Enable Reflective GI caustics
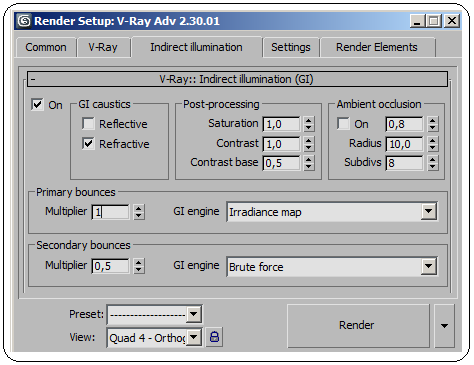474x365 pixels. tap(88, 124)
